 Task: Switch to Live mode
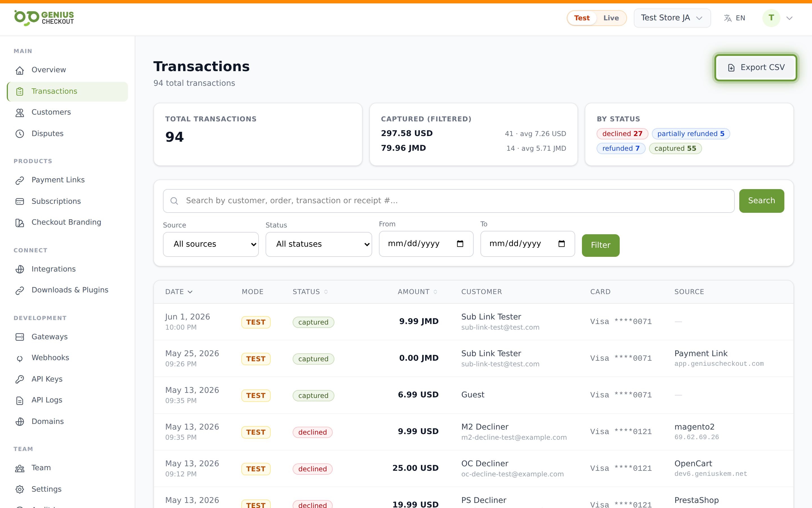coord(611,18)
